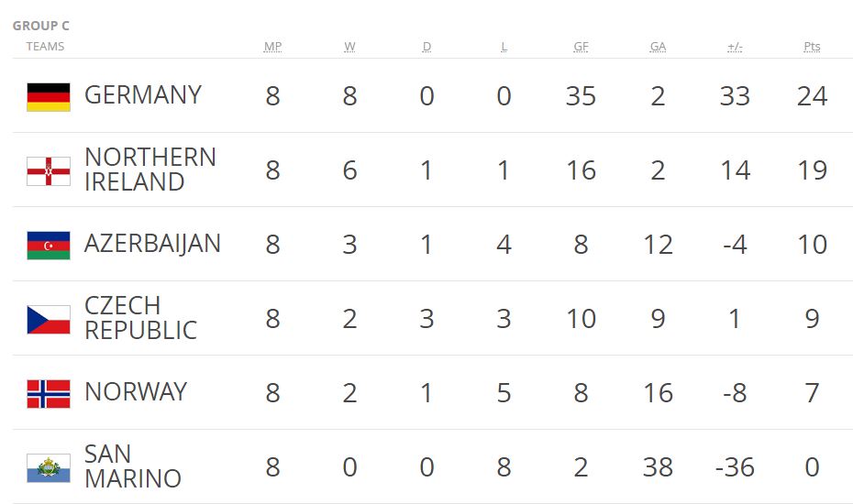Open the CZECH REPUBLIC team page

(x=141, y=318)
